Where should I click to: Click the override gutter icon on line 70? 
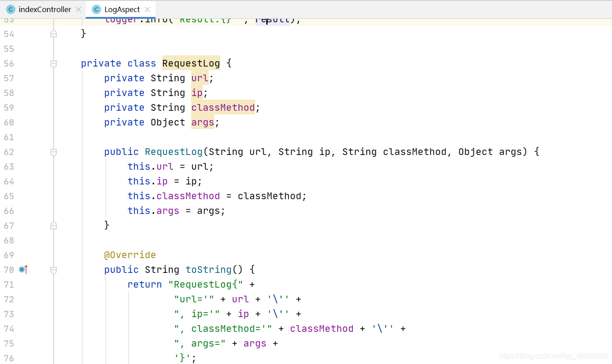coord(23,269)
